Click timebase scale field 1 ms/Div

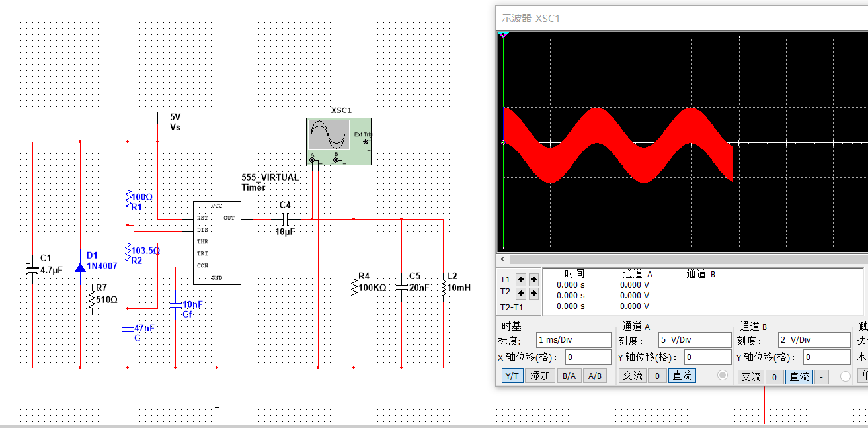pos(574,340)
